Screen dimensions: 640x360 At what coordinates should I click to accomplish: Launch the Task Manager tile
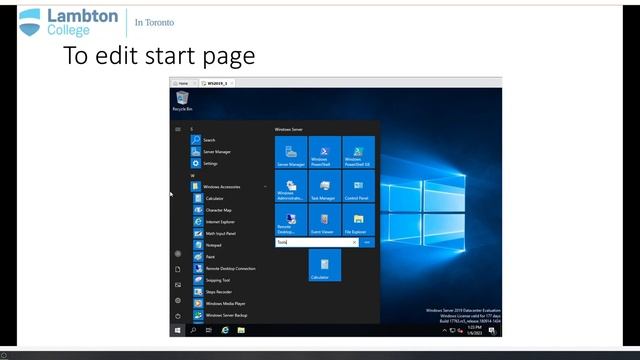(x=325, y=186)
